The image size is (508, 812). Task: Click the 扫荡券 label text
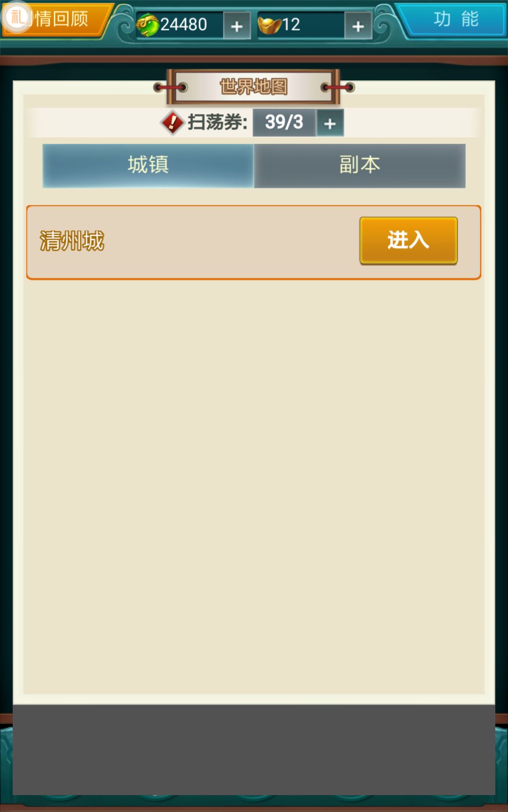coord(217,122)
